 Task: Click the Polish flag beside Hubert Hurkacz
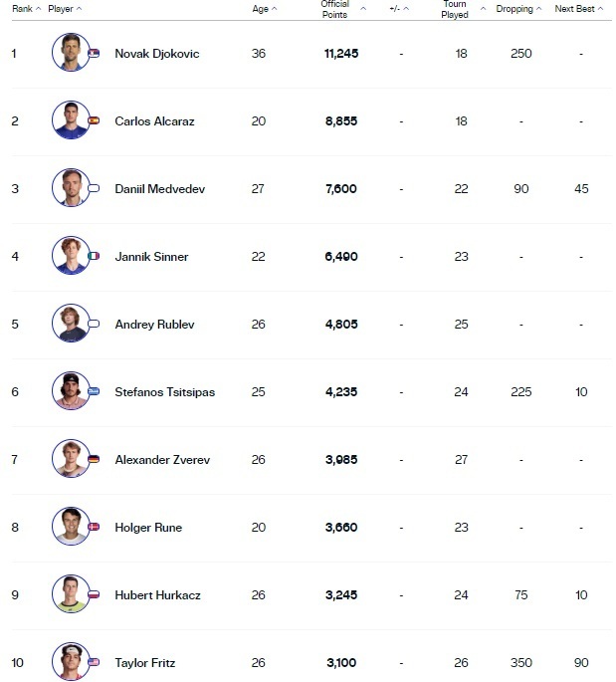click(x=95, y=594)
